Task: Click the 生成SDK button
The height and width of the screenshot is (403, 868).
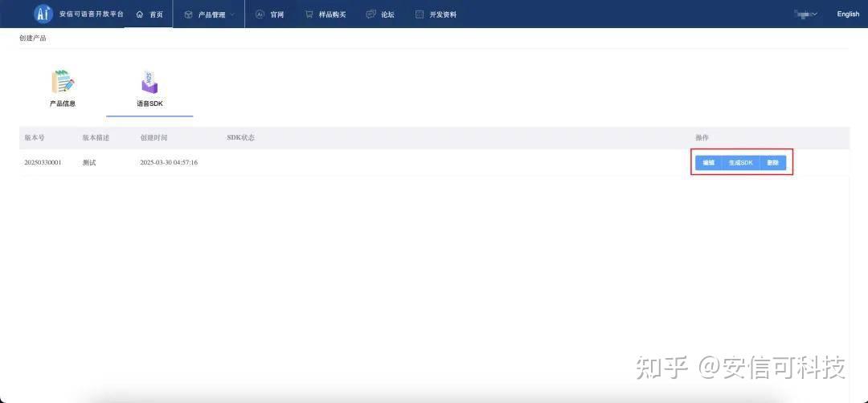Action: pyautogui.click(x=741, y=162)
